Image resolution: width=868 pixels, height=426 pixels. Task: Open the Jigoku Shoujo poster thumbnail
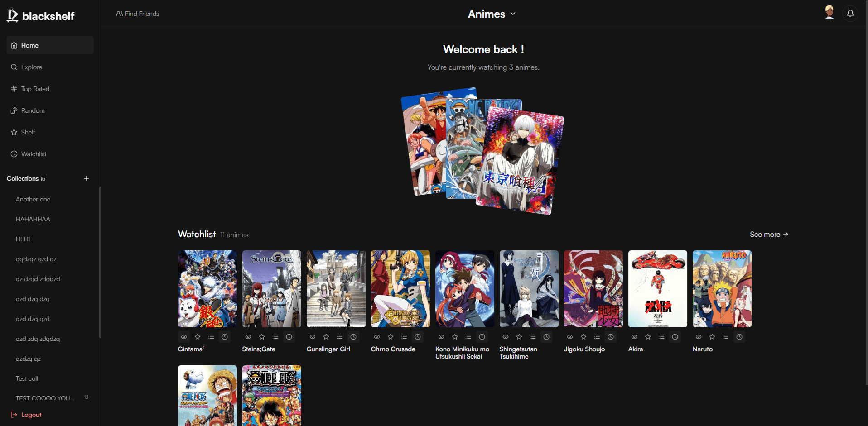click(x=593, y=289)
